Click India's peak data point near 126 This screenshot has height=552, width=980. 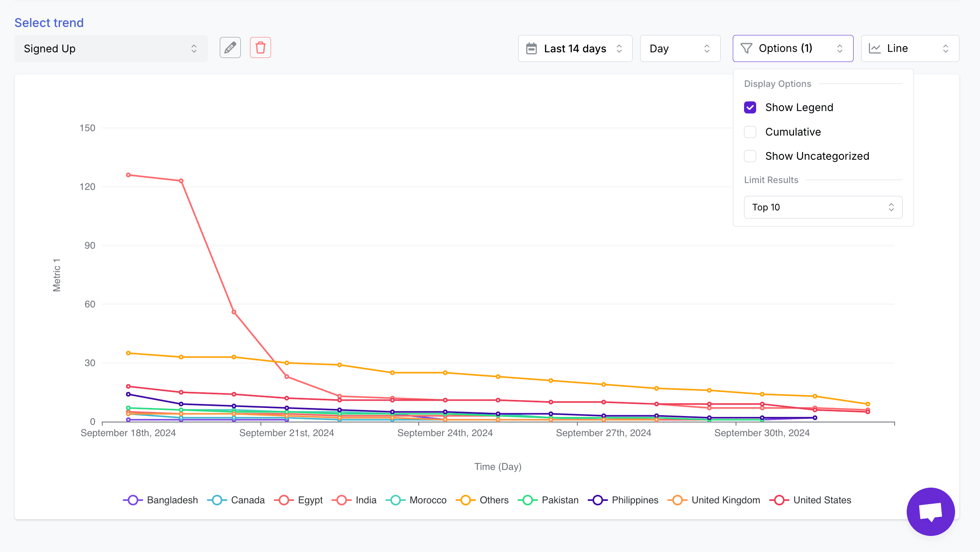pos(128,175)
